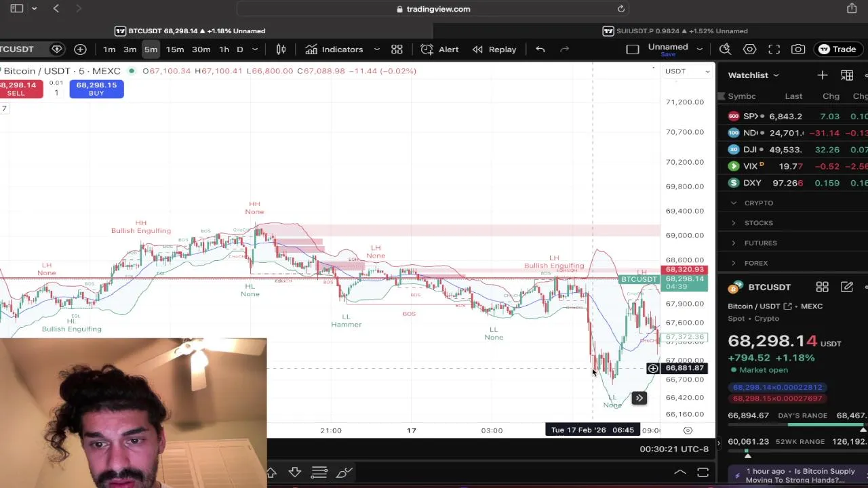
Task: Select VIX row in watchlist
Action: (793, 166)
